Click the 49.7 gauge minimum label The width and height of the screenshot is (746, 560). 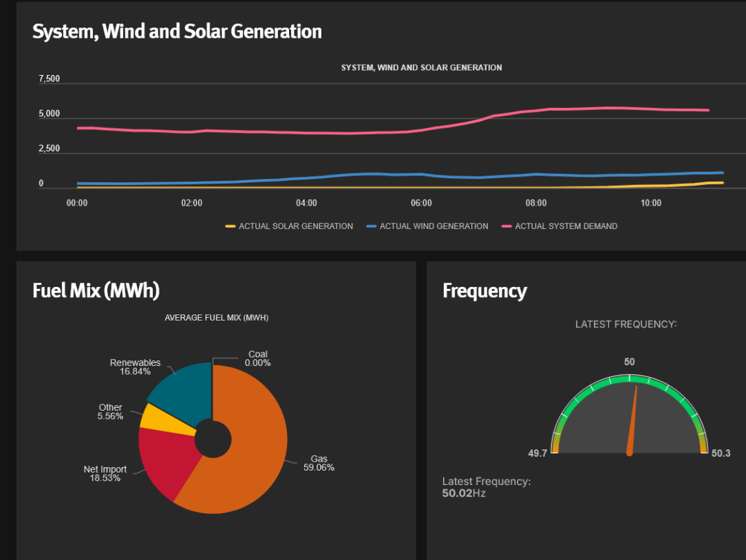(537, 453)
